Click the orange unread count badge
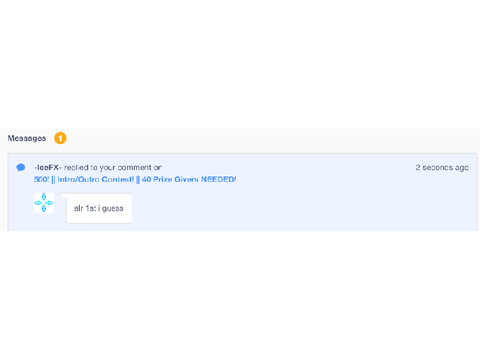 [60, 138]
